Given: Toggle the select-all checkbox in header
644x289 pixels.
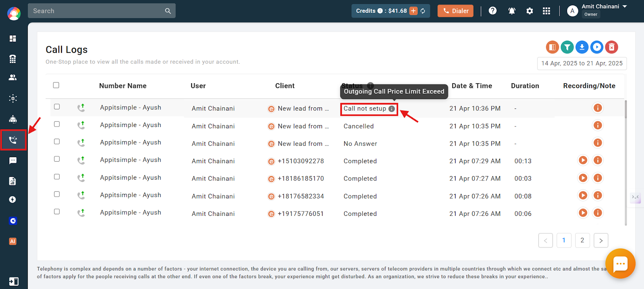Looking at the screenshot, I should 56,85.
